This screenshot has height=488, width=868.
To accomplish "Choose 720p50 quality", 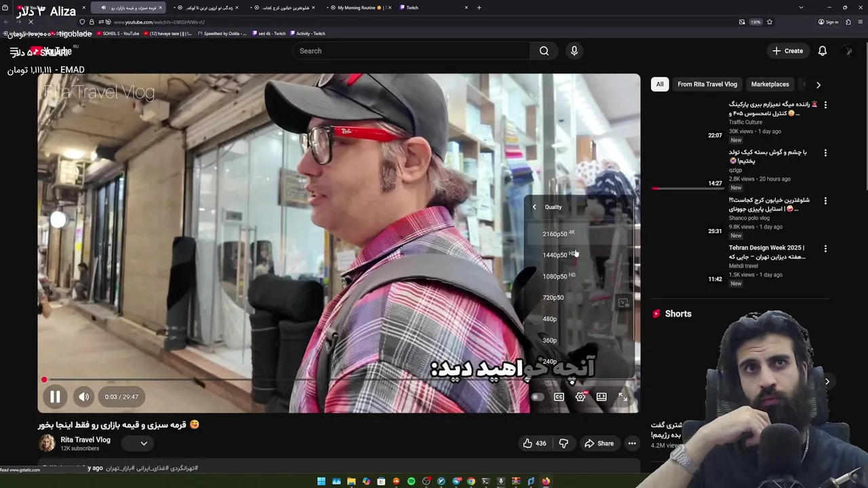I will click(580, 298).
